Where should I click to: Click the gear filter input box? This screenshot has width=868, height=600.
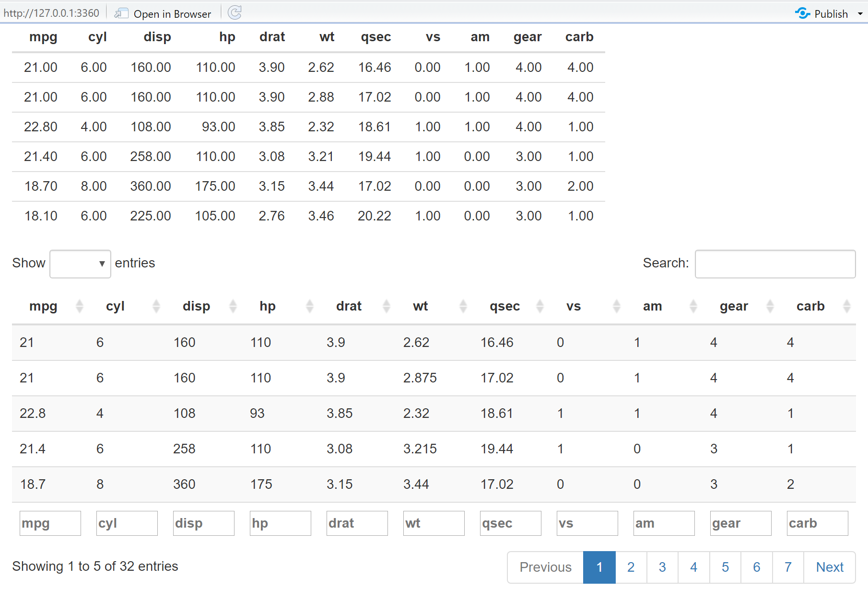[741, 523]
